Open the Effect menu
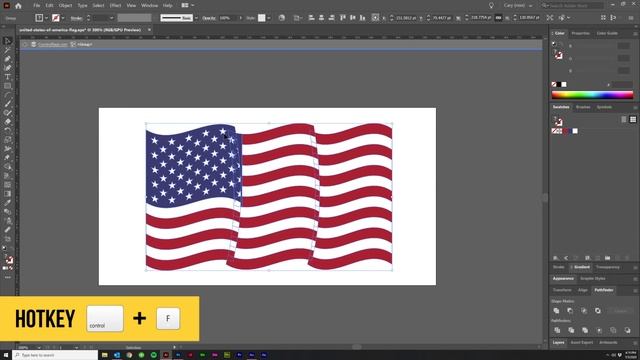The height and width of the screenshot is (360, 640). click(x=115, y=6)
